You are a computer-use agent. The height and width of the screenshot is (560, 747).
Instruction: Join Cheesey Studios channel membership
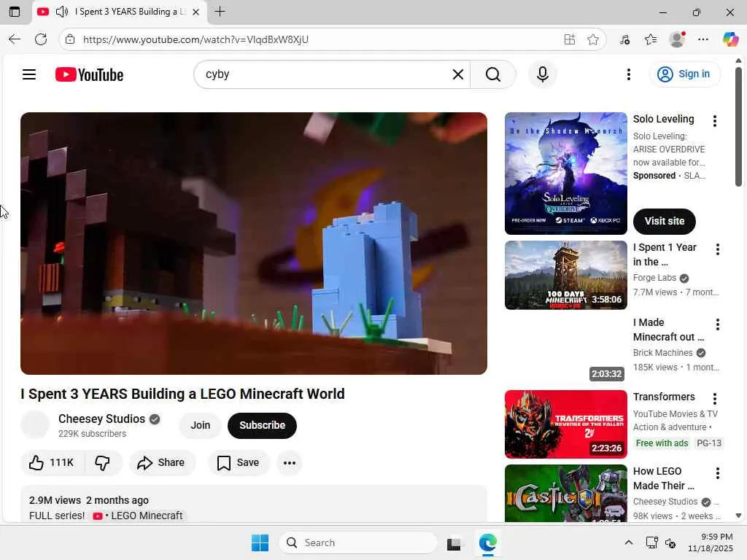(x=201, y=425)
